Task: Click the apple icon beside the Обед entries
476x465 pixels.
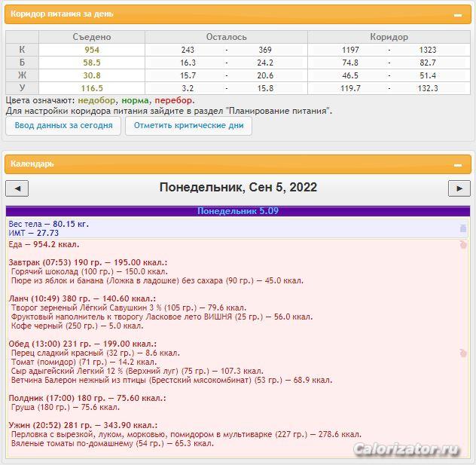Action: click(463, 353)
